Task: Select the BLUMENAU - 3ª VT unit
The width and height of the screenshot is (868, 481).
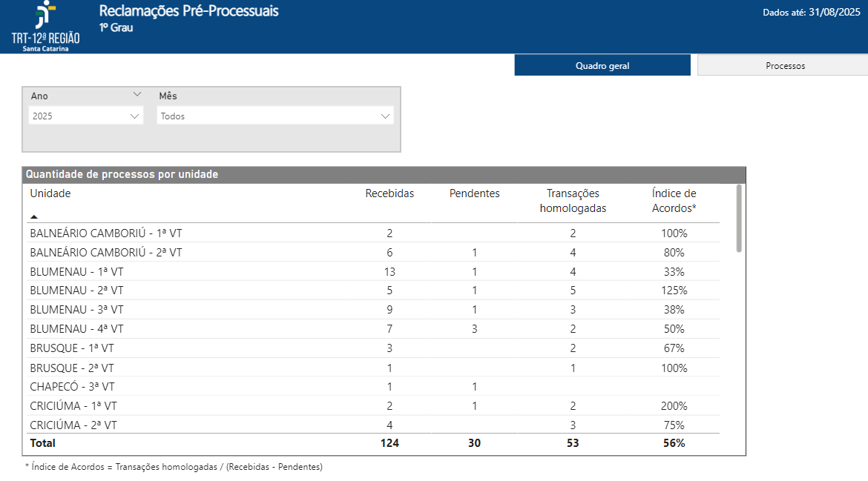Action: click(76, 310)
